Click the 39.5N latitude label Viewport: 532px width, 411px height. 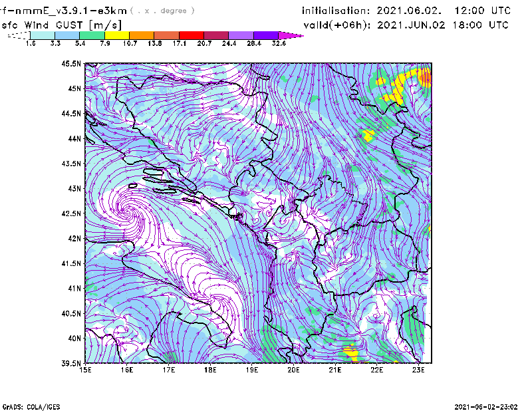pyautogui.click(x=71, y=363)
